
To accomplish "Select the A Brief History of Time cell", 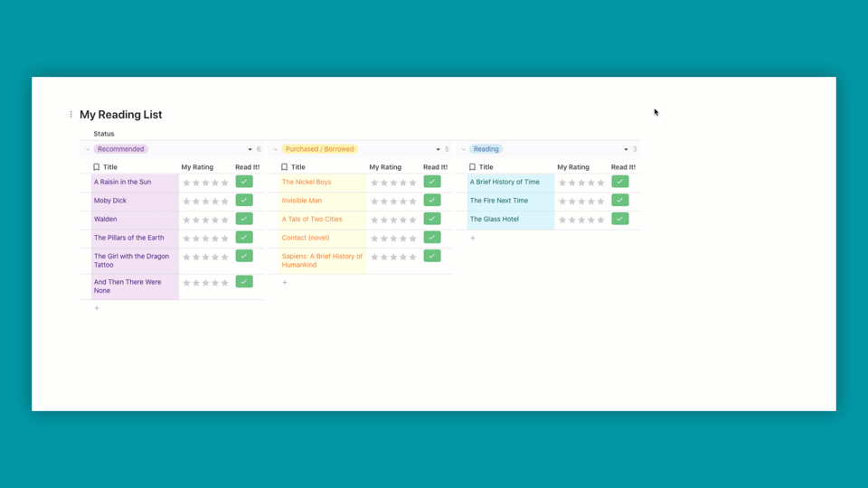I will [x=511, y=183].
